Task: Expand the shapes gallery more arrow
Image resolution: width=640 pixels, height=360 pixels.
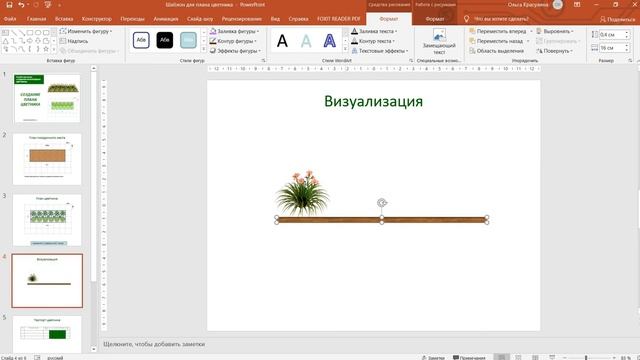Action: coord(54,49)
